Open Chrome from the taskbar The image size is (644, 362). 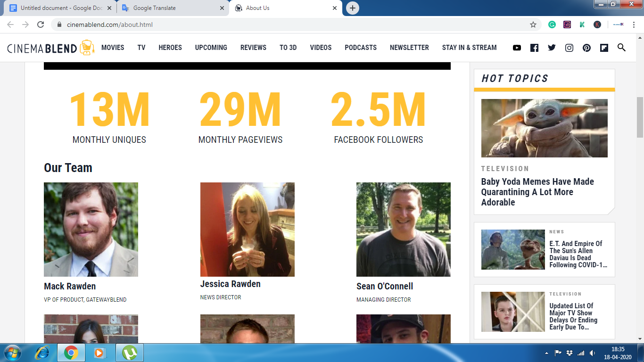pos(71,353)
